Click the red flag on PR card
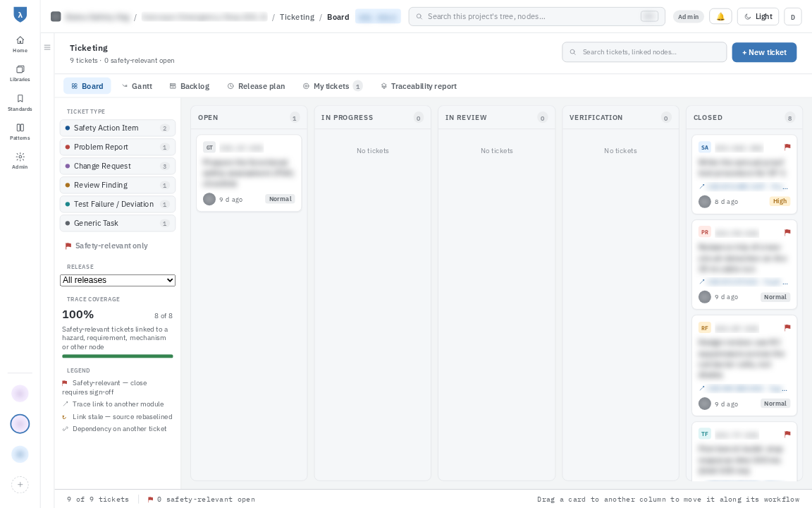 [787, 232]
